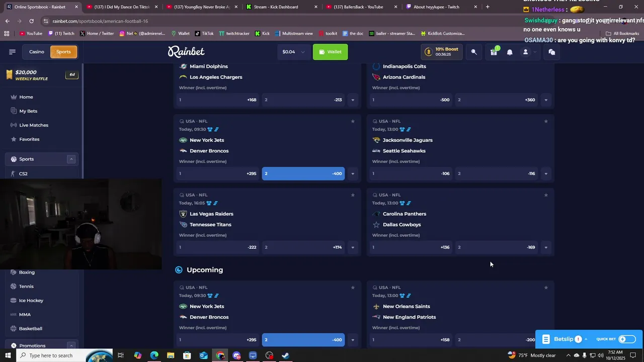Favorite the Panthers vs Cowboys game star
Image resolution: width=644 pixels, height=362 pixels.
(x=546, y=195)
